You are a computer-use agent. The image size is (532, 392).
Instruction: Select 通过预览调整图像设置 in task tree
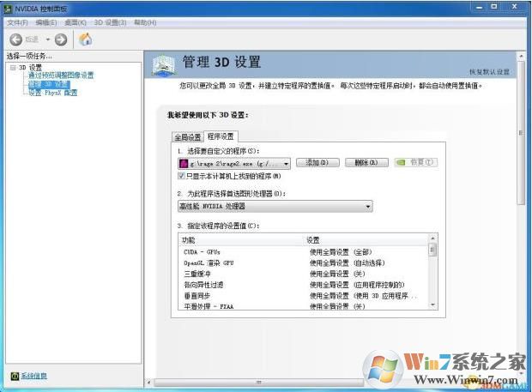(x=61, y=75)
